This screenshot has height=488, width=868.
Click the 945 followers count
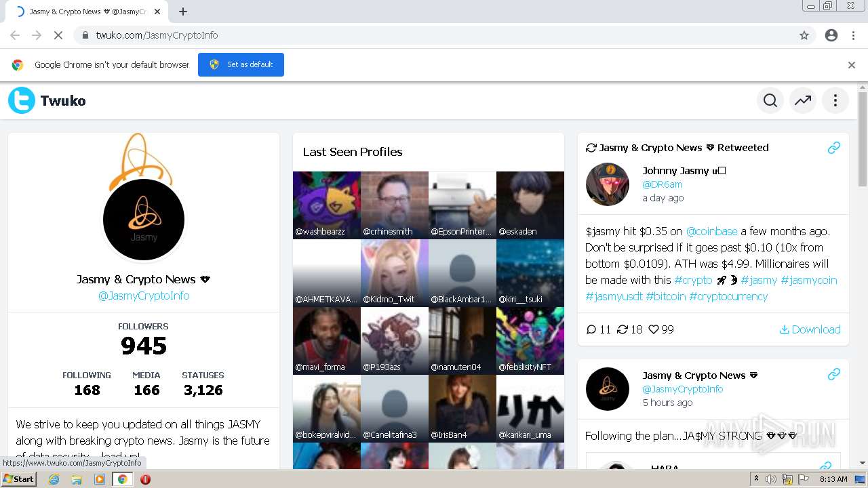point(144,346)
